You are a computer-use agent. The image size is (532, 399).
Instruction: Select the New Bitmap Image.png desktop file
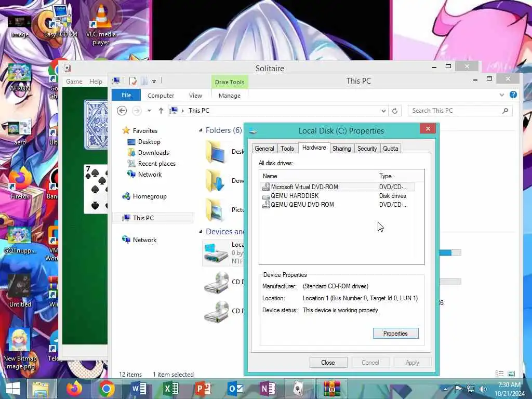19,350
